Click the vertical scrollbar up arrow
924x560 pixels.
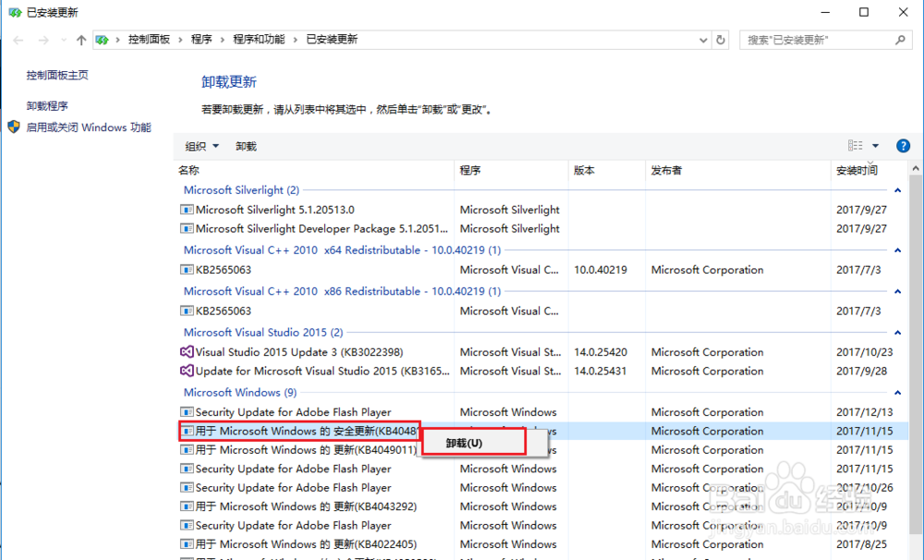coord(915,168)
